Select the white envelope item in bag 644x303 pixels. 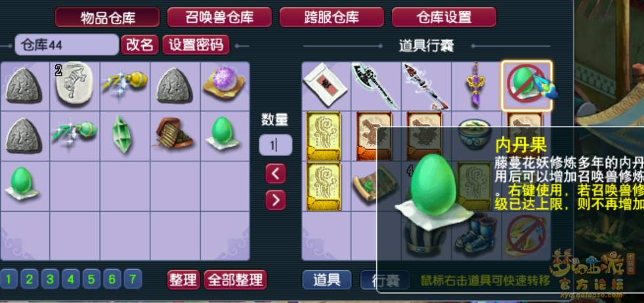[x=326, y=86]
